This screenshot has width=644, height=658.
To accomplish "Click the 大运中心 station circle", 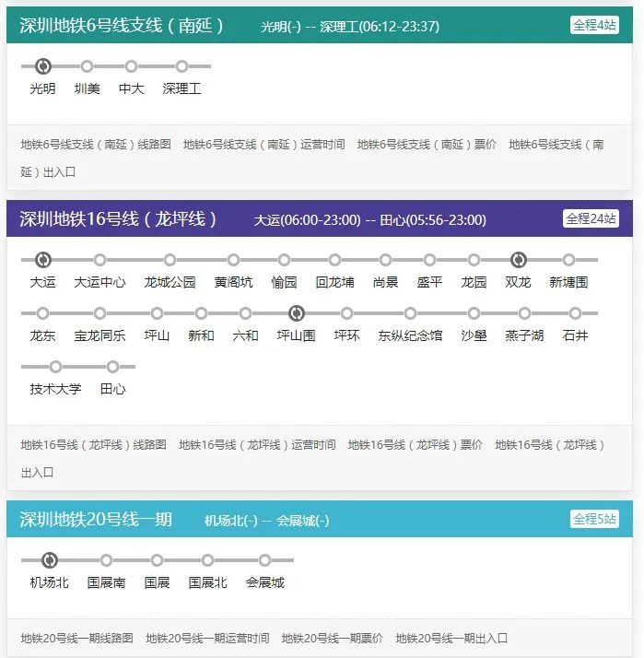I will pyautogui.click(x=100, y=260).
